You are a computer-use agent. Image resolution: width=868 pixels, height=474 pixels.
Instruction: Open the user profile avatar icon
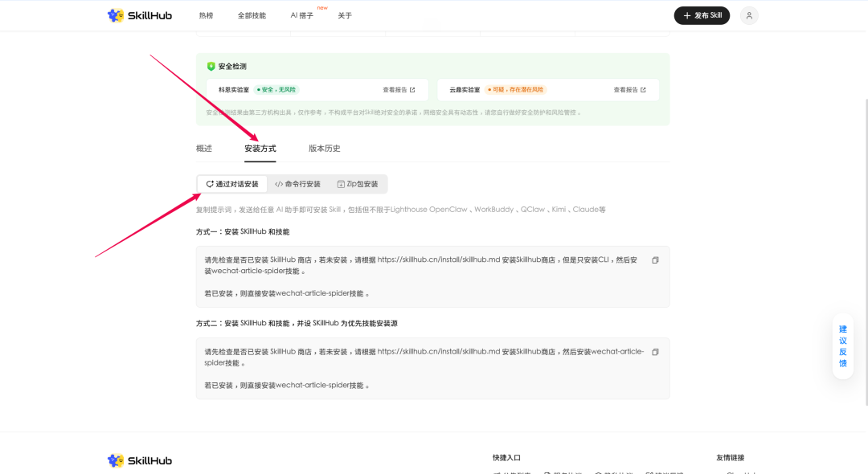pyautogui.click(x=749, y=15)
